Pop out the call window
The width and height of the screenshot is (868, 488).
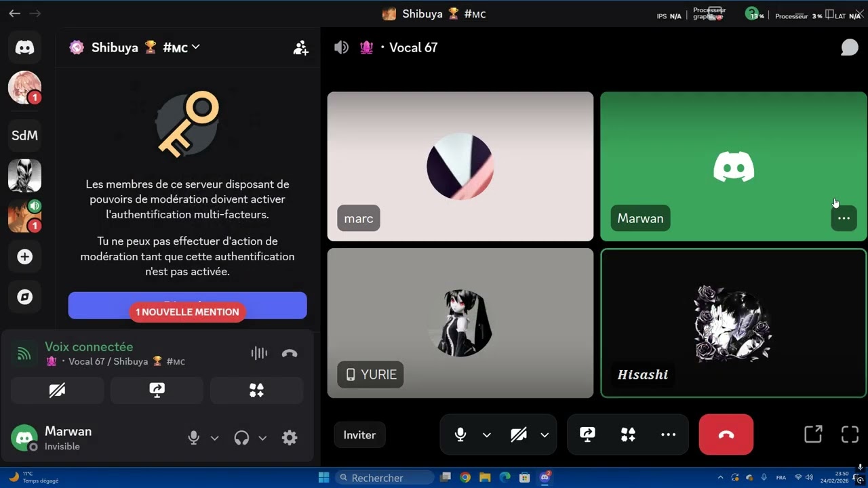point(813,434)
